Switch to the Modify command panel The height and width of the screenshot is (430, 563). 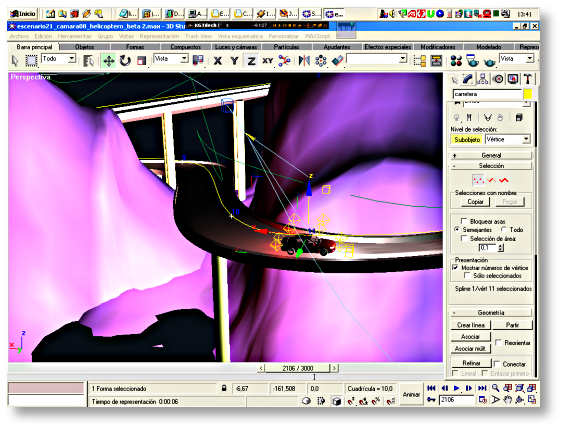click(x=467, y=79)
